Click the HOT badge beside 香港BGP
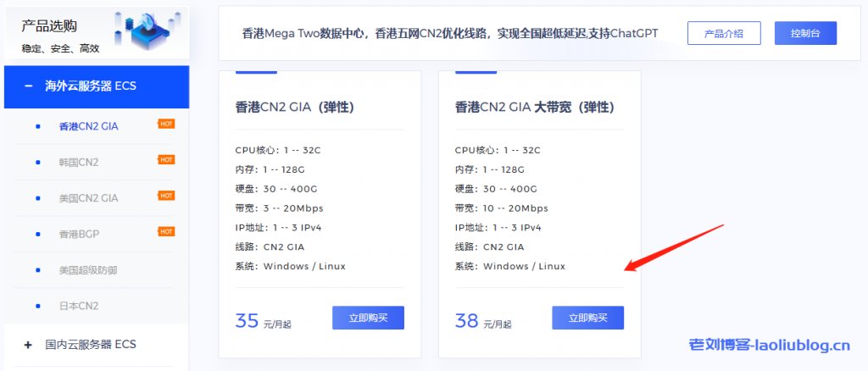The width and height of the screenshot is (868, 371). pos(166,231)
